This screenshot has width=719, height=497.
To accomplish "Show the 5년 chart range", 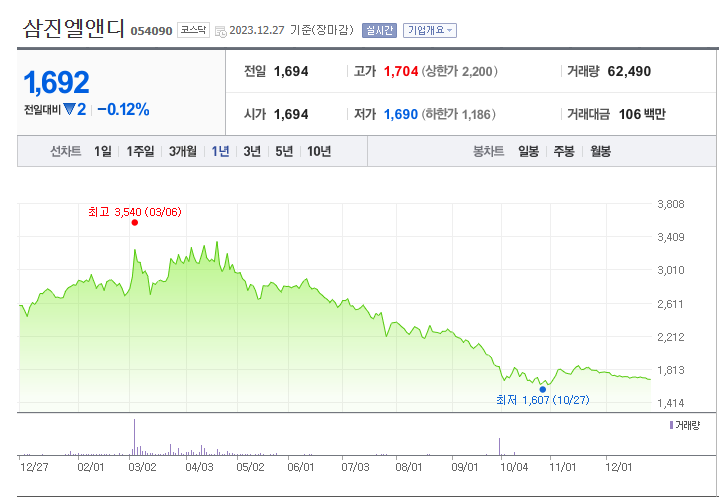I will (x=284, y=151).
